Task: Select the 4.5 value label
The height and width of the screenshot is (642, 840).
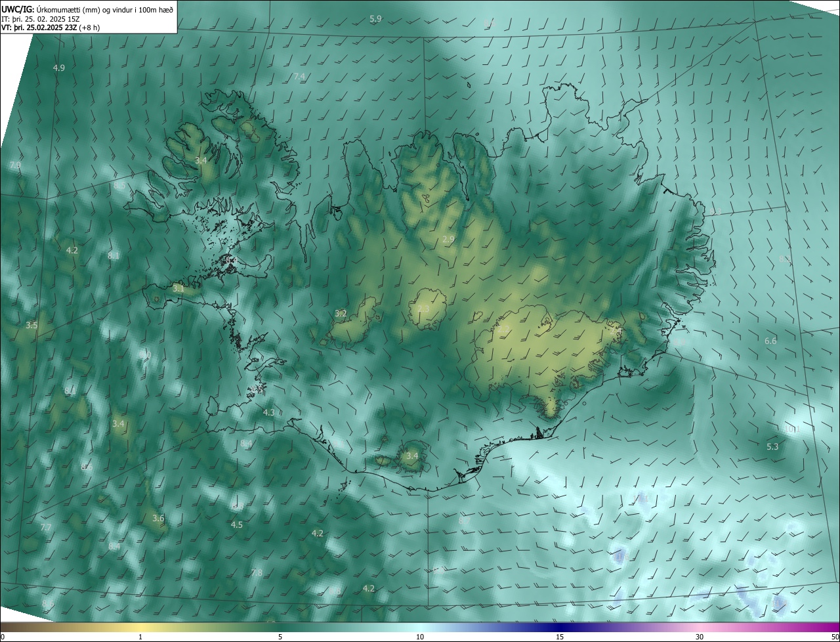Action: (x=237, y=525)
